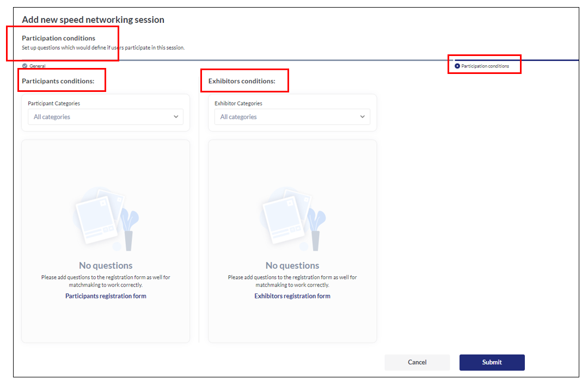
Task: Click the 'Exhibitors conditions:' heading
Action: 242,81
